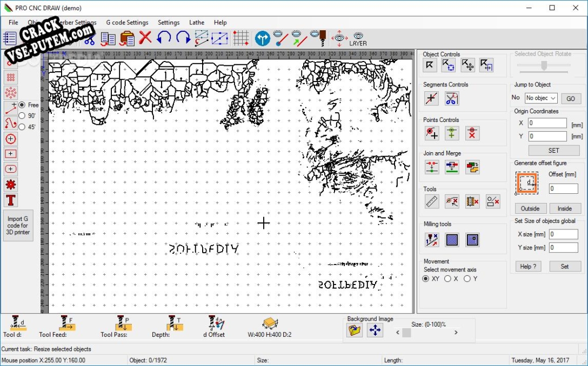Screen dimensions: 588x366
Task: Select the 45° line angle option
Action: click(x=22, y=127)
